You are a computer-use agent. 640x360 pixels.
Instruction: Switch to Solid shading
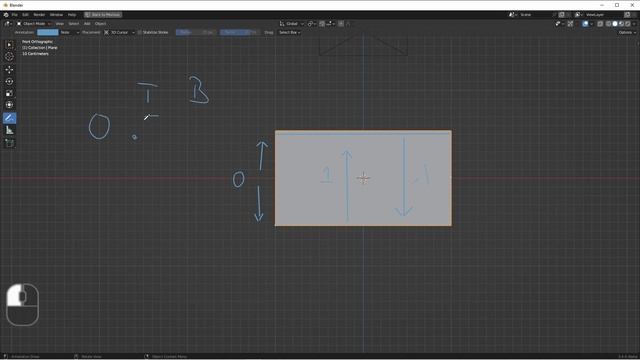615,24
